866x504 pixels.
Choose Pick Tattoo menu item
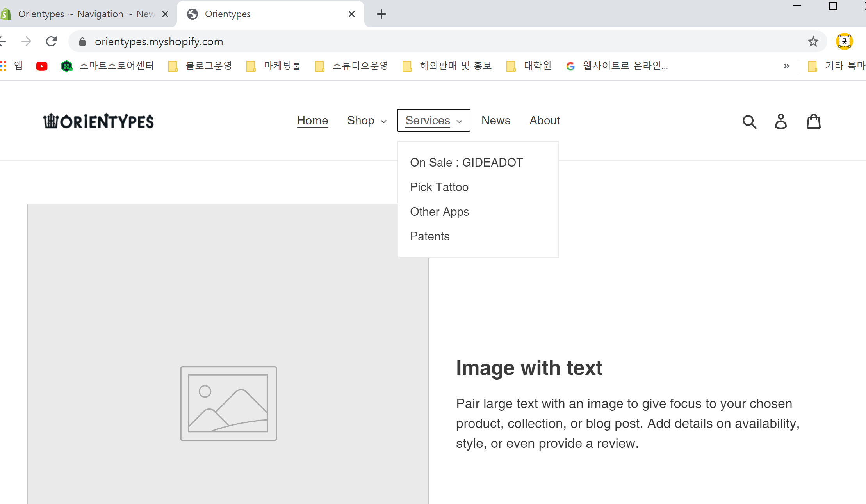(439, 187)
